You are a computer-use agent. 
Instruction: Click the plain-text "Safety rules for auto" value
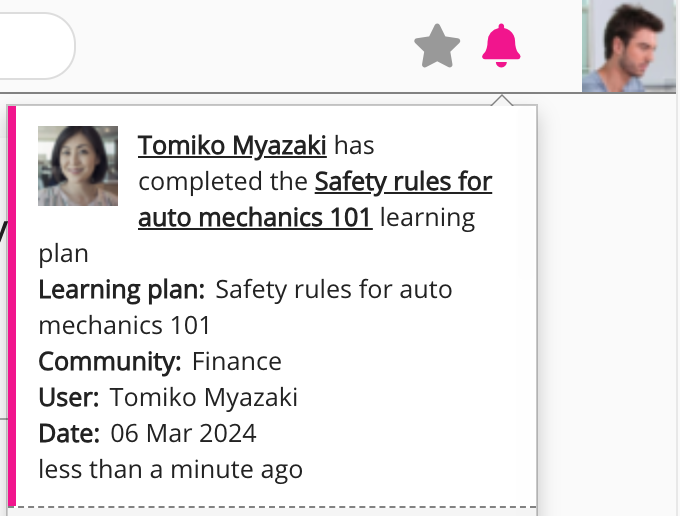point(334,290)
